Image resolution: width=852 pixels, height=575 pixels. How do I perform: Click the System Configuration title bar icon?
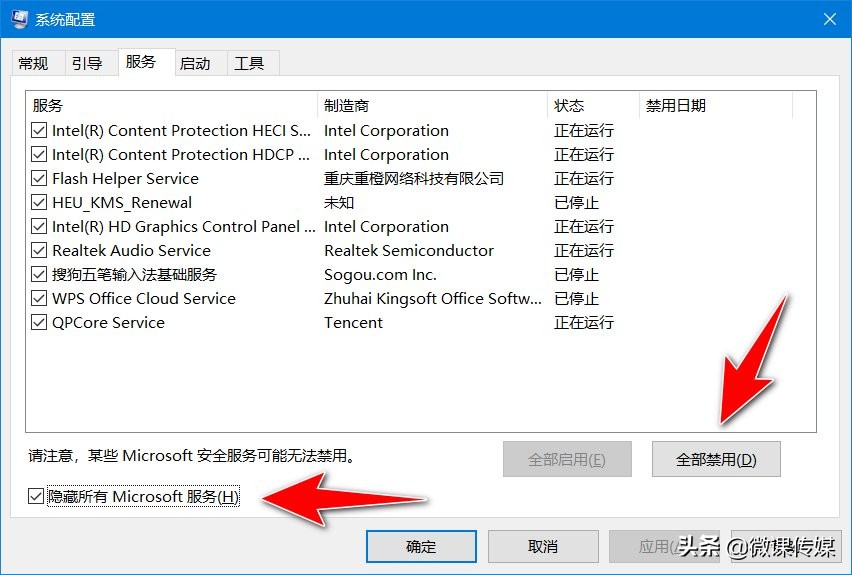20,19
